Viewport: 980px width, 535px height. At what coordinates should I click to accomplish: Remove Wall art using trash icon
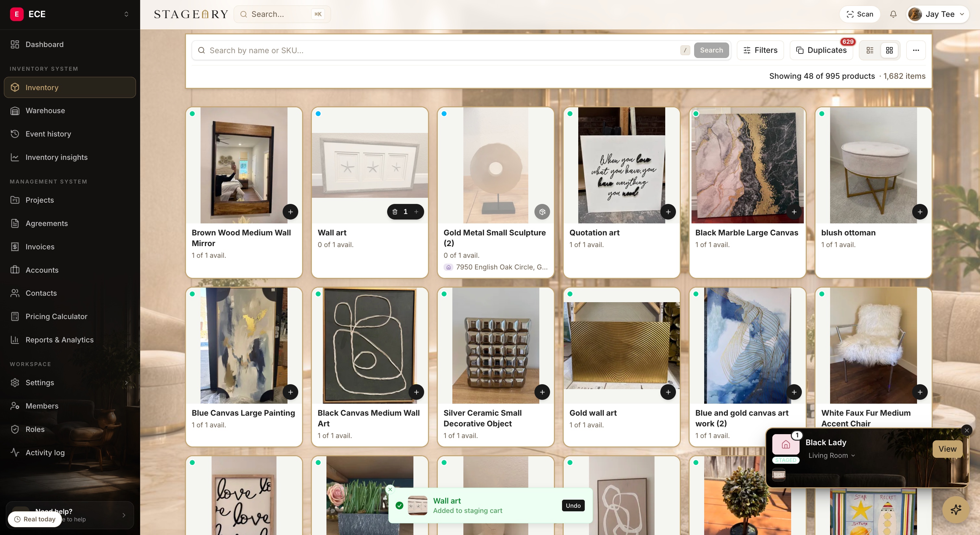click(x=395, y=212)
